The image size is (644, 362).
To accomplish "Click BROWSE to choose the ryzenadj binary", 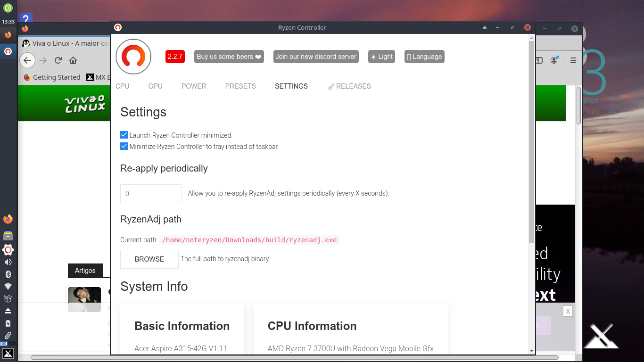I will [x=149, y=259].
